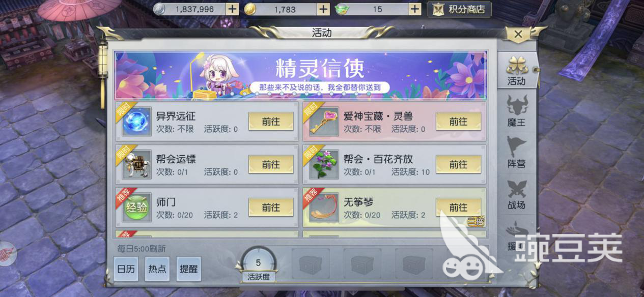Image resolution: width=644 pixels, height=297 pixels.
Task: Add jade ingots with plus button
Action: [x=415, y=9]
